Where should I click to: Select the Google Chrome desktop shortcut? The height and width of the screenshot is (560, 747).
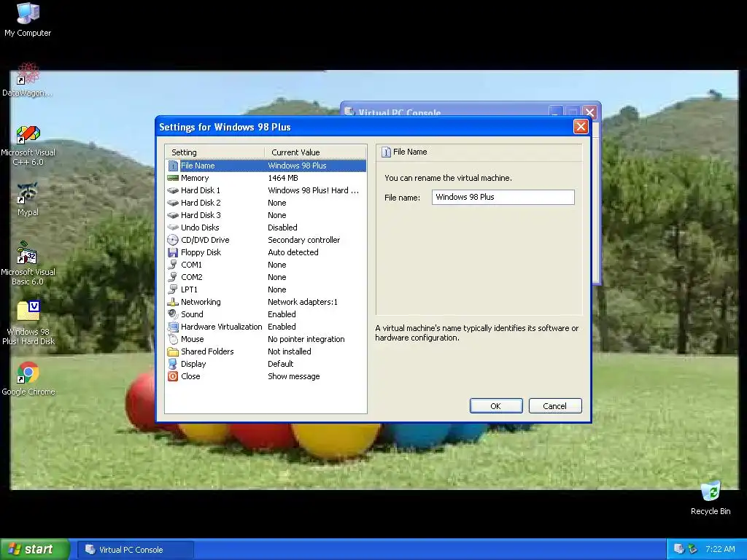(28, 379)
